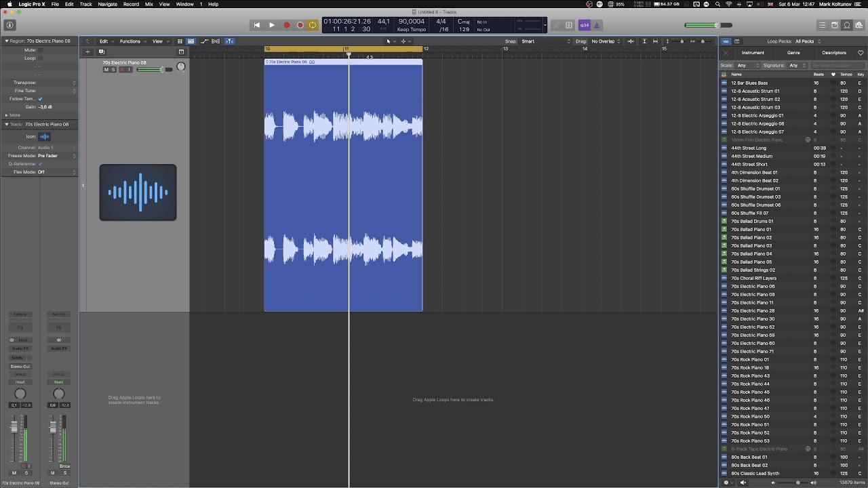Click the Bnce bounce button

[65, 466]
